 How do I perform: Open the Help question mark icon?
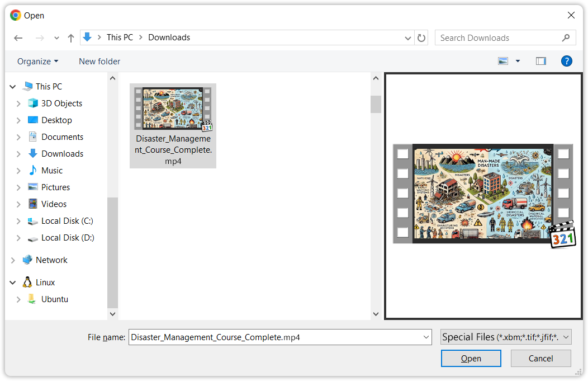coord(566,61)
